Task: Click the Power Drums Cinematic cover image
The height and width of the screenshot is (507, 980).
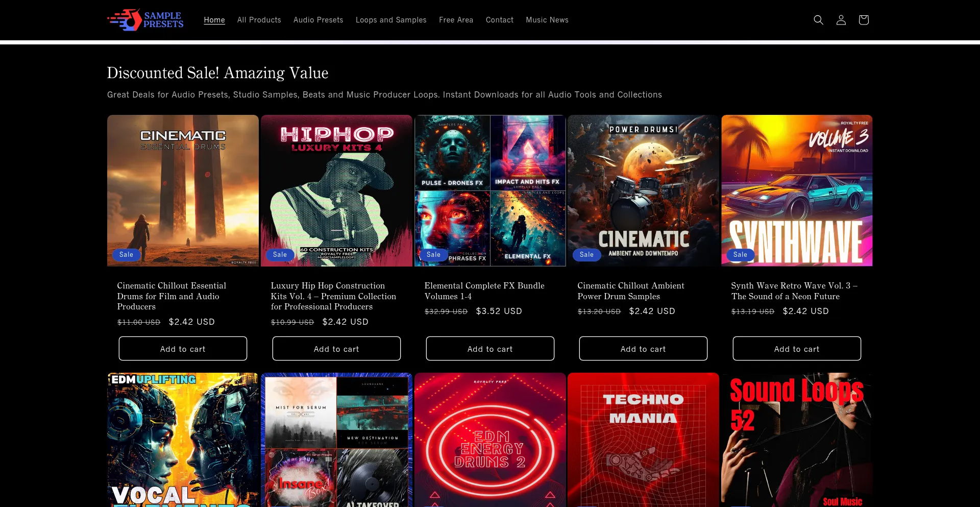Action: click(x=643, y=190)
